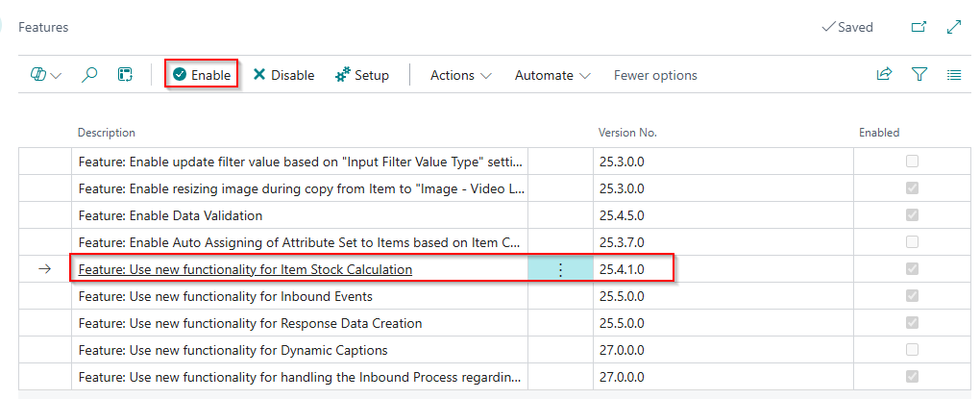Select Auto Assigning of Attribute Set description
980x399 pixels.
[301, 242]
